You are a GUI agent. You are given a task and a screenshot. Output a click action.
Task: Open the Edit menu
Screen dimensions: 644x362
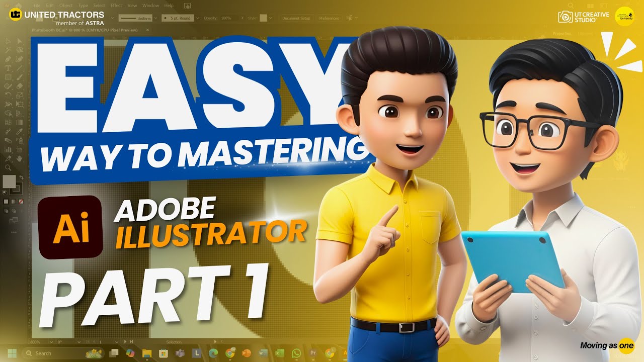coord(50,6)
